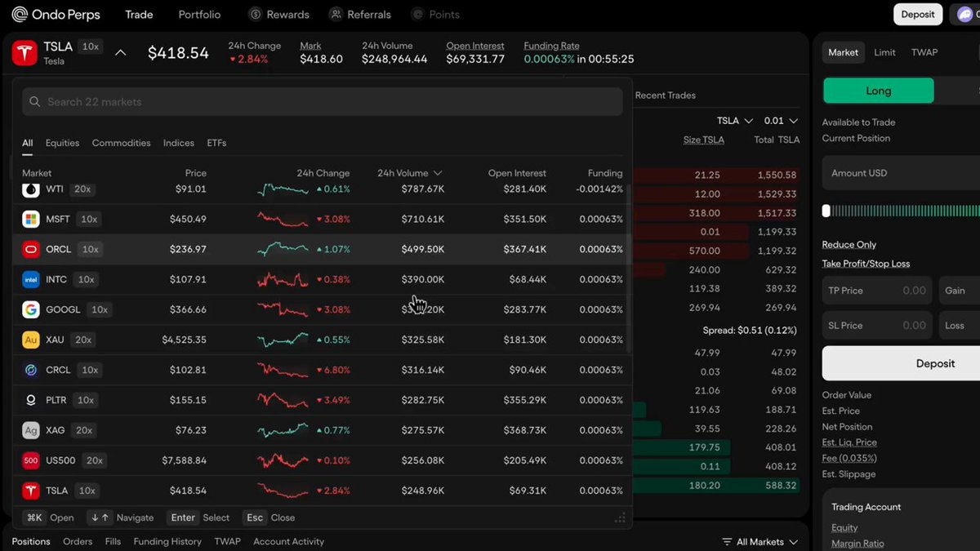Click the search magnifier icon
Screen dimensions: 980x551
[35, 102]
